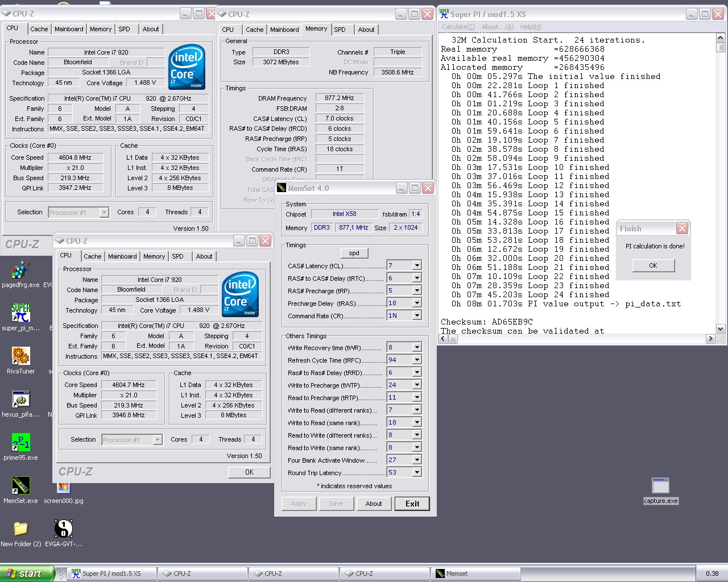Click OK in frontmost CPU-Z window
728x582 pixels.
pos(249,472)
